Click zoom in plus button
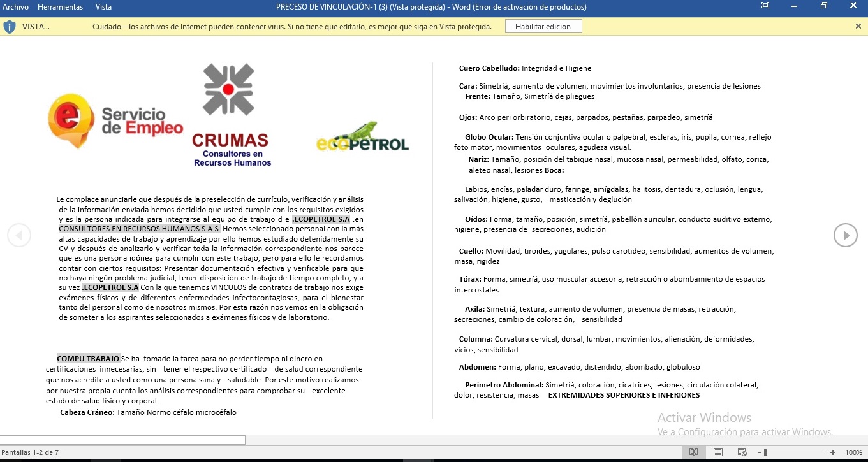The width and height of the screenshot is (868, 462). pyautogui.click(x=833, y=452)
